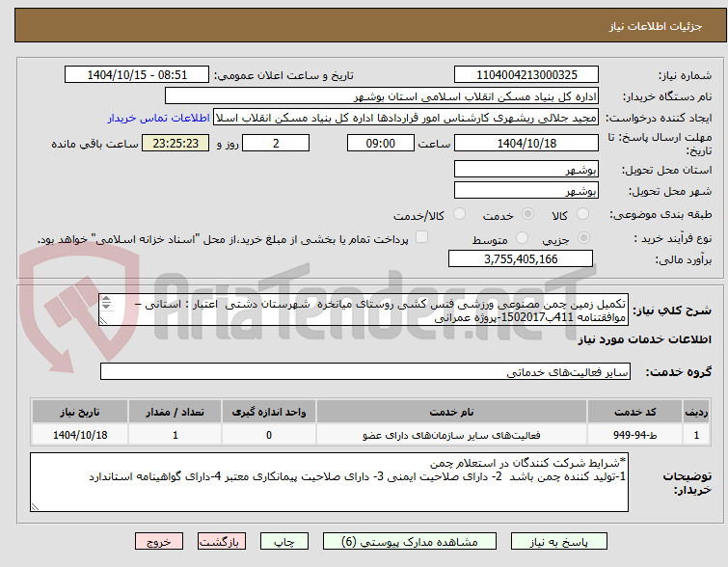Click the بازگشت back button
Image resolution: width=728 pixels, height=567 pixels.
pos(222,542)
